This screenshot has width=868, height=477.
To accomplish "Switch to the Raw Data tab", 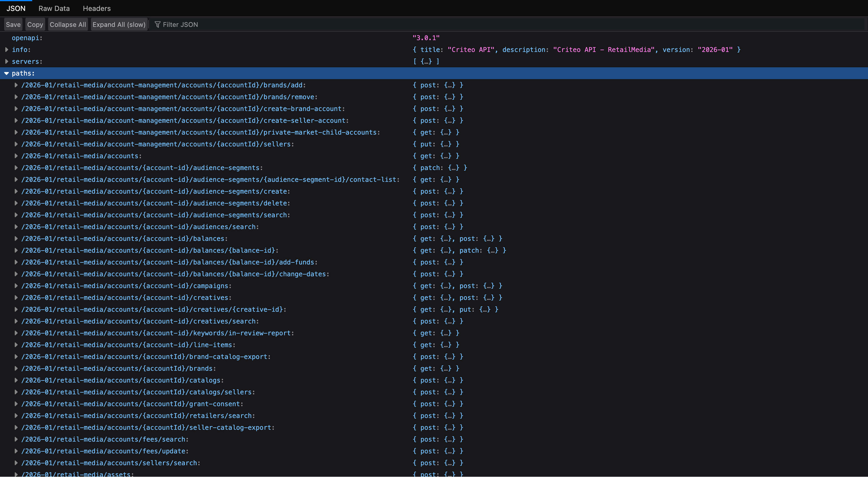I will tap(54, 9).
